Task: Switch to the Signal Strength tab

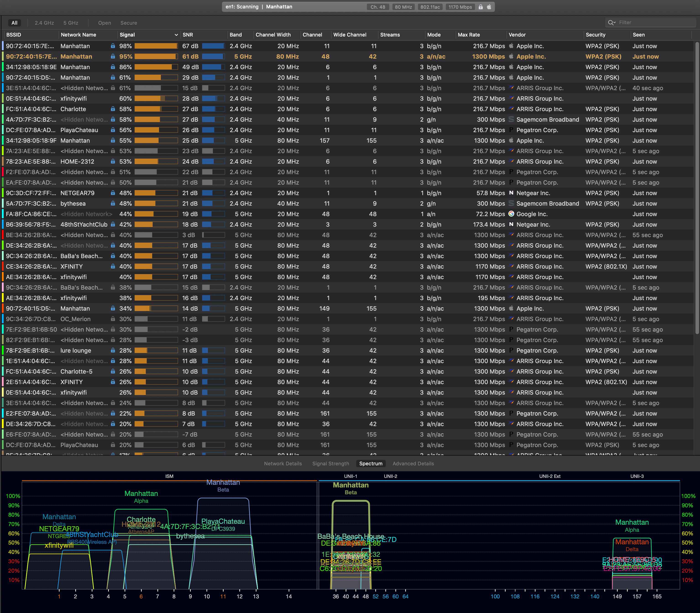Action: 330,464
